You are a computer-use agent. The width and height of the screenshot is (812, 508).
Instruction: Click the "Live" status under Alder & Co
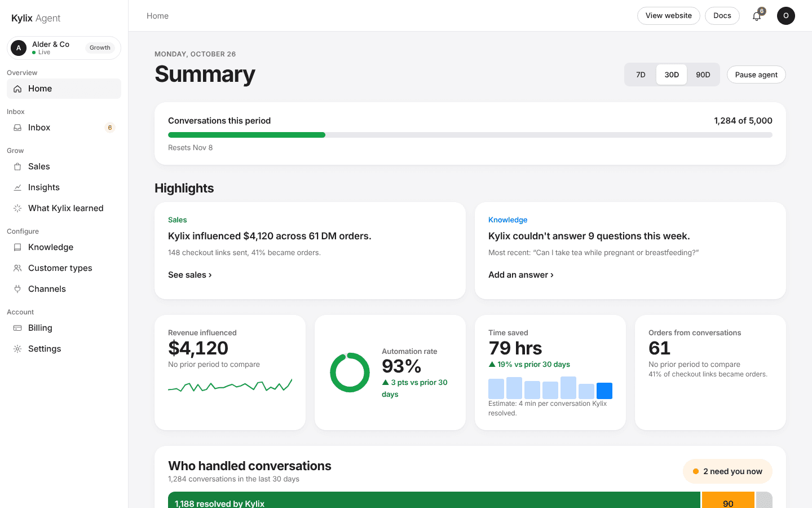click(41, 52)
